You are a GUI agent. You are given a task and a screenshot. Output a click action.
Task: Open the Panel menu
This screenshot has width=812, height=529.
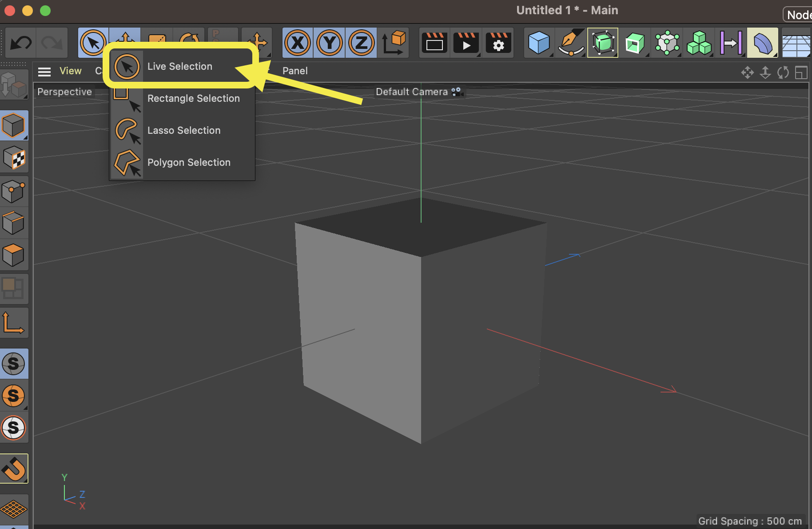(x=295, y=71)
